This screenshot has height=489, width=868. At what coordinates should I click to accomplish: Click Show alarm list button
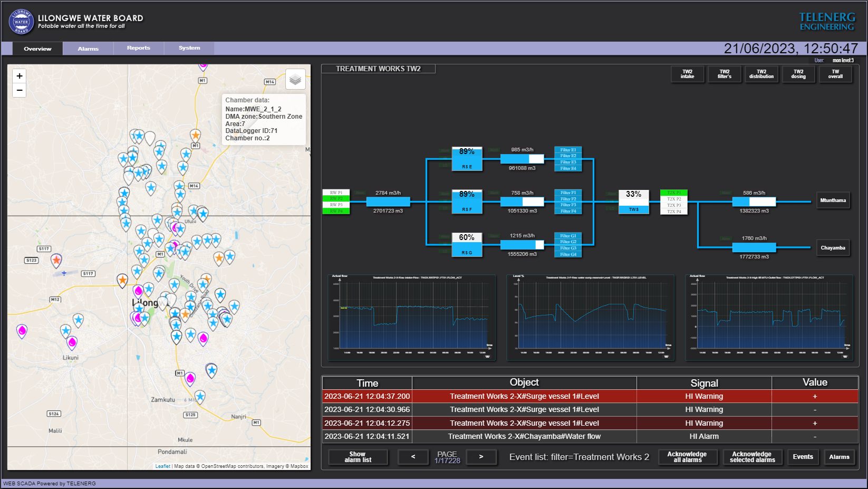pyautogui.click(x=358, y=457)
